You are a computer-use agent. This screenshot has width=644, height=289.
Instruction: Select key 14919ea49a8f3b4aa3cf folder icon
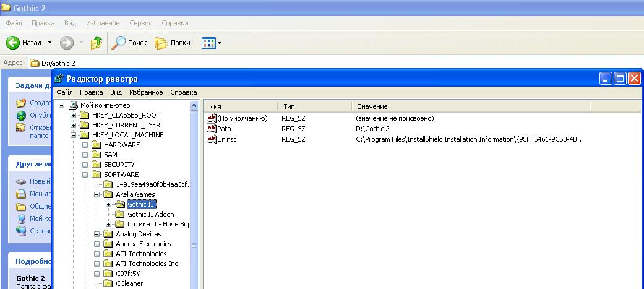coord(108,184)
